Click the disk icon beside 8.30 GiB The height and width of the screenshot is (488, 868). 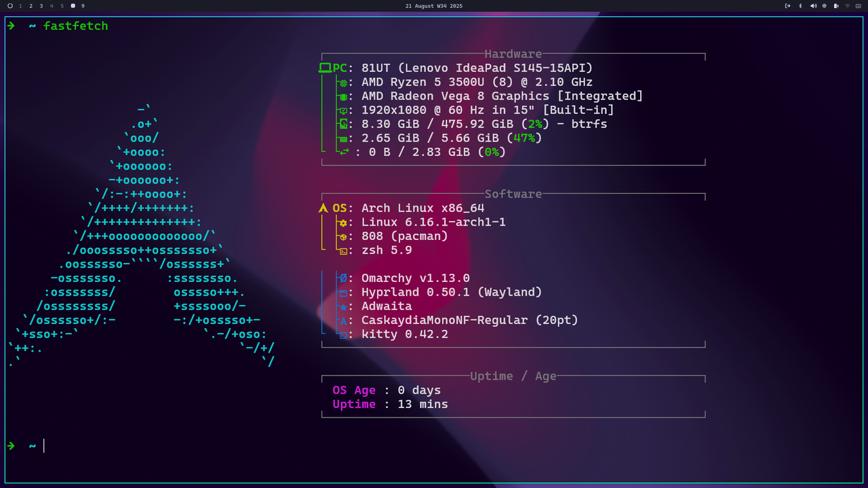(x=343, y=125)
